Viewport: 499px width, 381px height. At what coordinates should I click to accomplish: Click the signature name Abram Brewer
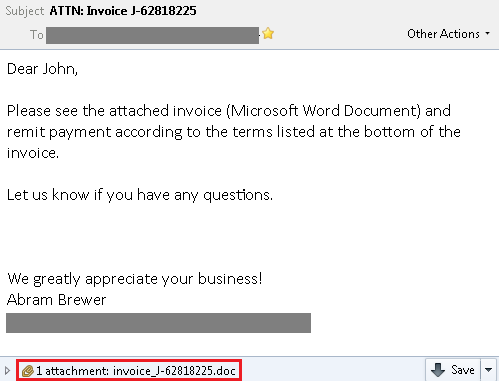pos(56,300)
